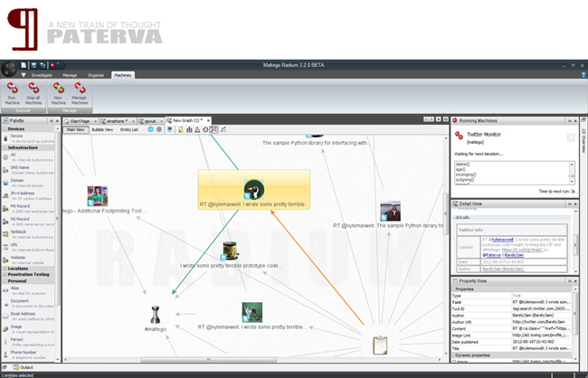Image resolution: width=588 pixels, height=378 pixels.
Task: Select the Person palette entity
Action: pos(29,342)
